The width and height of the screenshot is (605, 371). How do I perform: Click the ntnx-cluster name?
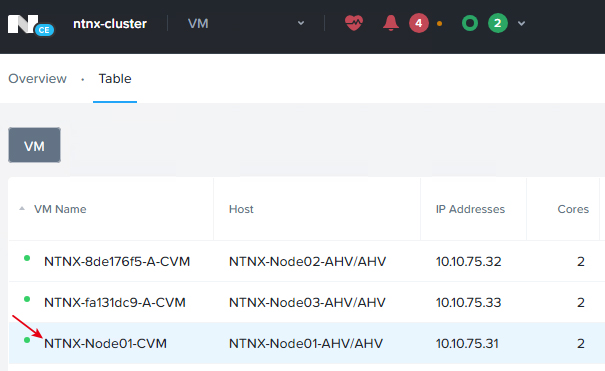pos(110,24)
